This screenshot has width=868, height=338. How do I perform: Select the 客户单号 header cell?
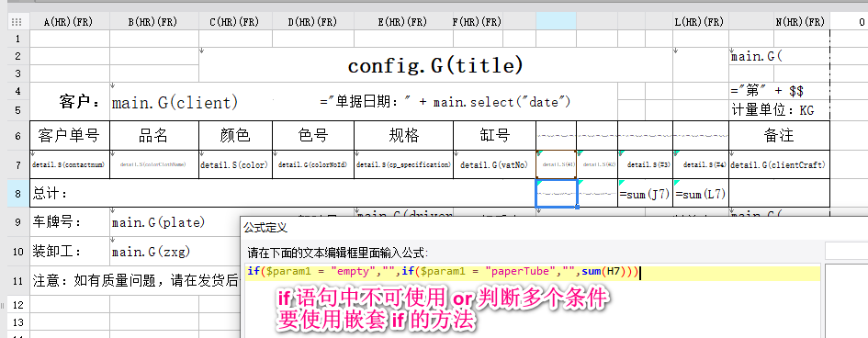click(x=70, y=136)
